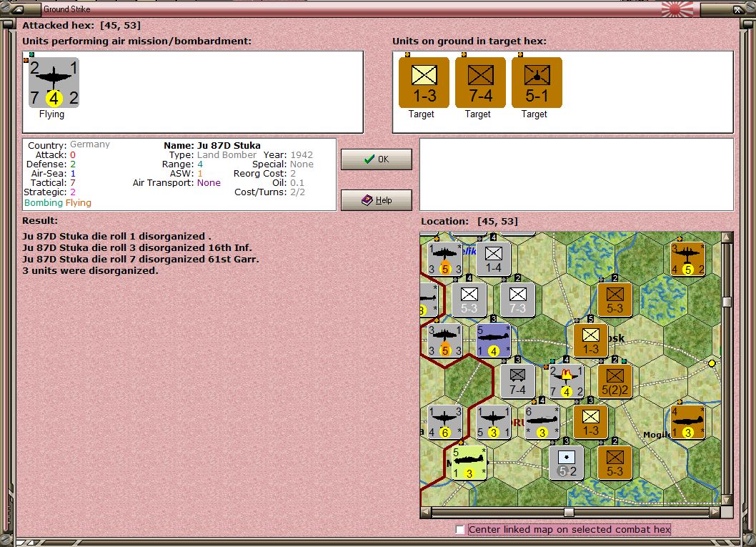Click the gray 1-4 unit at top of map
This screenshot has height=547, width=756.
[493, 259]
